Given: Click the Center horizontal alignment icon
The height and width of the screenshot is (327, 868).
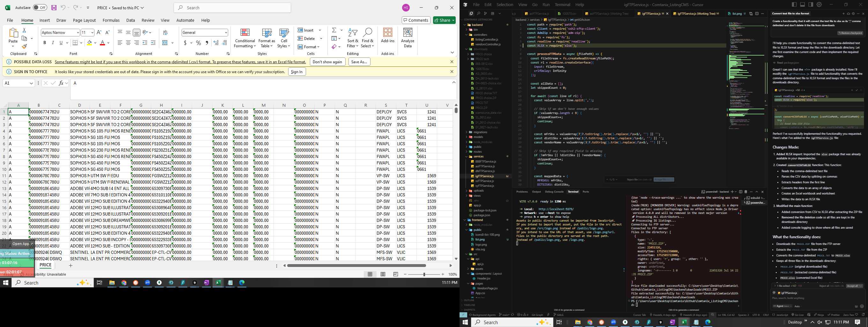Looking at the screenshot, I should tap(128, 43).
